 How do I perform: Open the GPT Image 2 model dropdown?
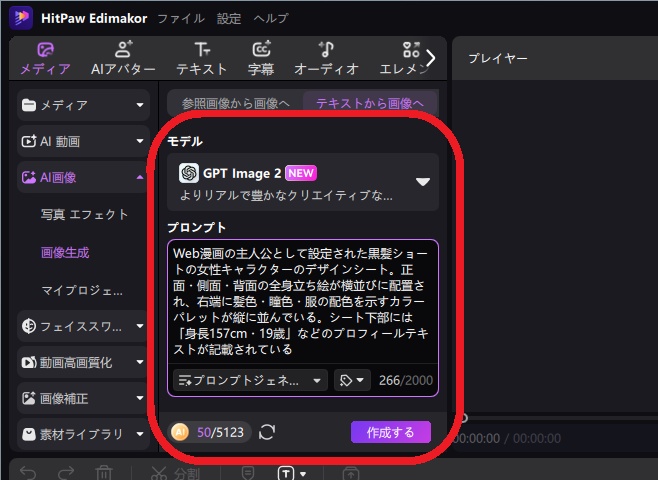click(x=303, y=182)
